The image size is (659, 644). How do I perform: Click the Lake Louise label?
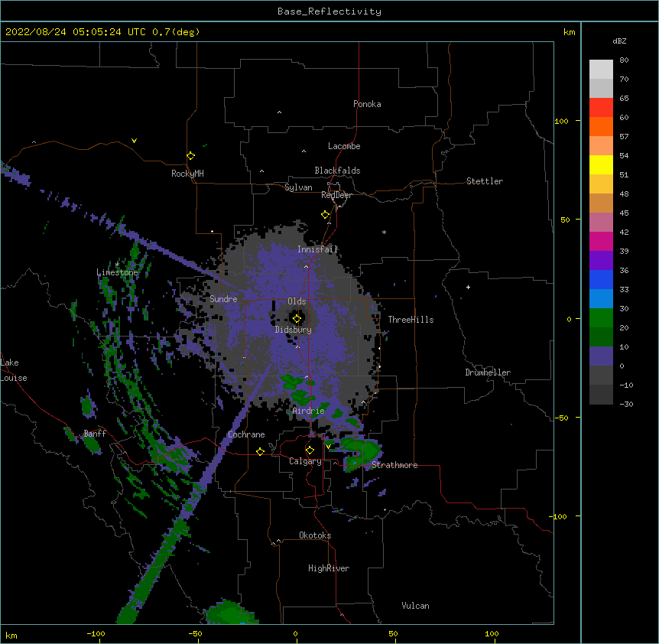[x=14, y=370]
